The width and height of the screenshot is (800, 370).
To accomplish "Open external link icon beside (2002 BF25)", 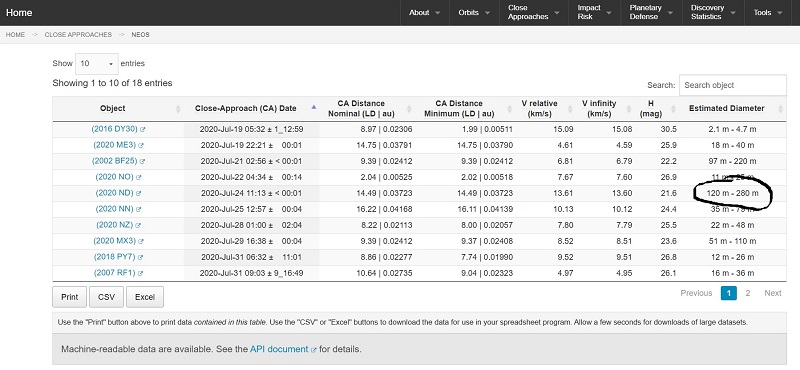I will click(142, 162).
